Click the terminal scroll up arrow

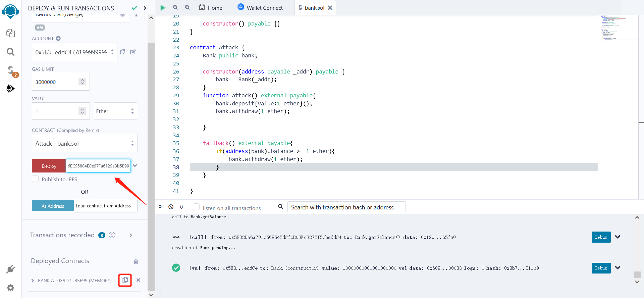[x=637, y=217]
